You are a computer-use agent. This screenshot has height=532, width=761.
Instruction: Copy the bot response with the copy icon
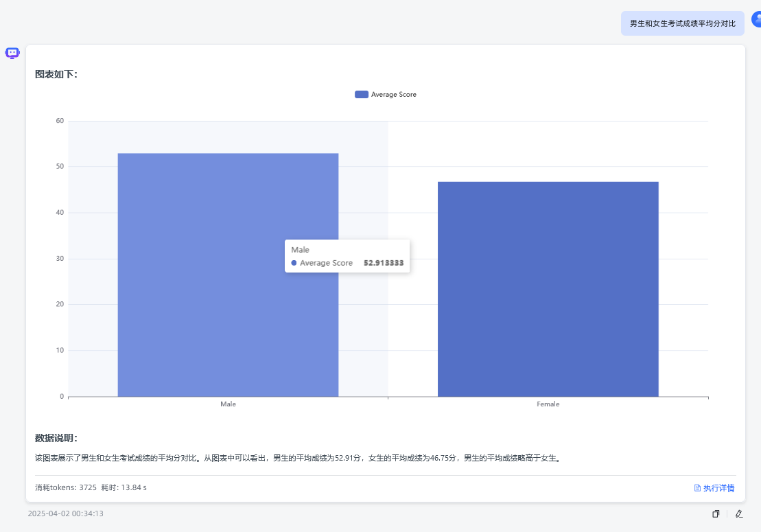[x=716, y=513]
